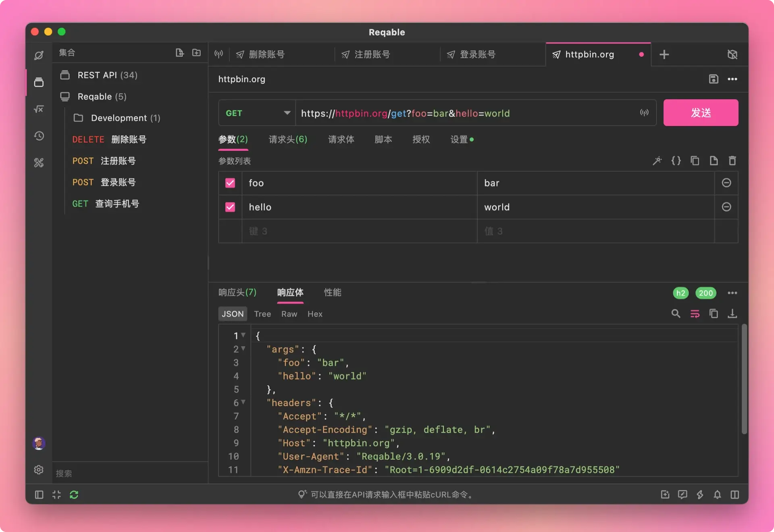Viewport: 774px width, 532px height.
Task: Save the request using the save icon
Action: coord(714,79)
